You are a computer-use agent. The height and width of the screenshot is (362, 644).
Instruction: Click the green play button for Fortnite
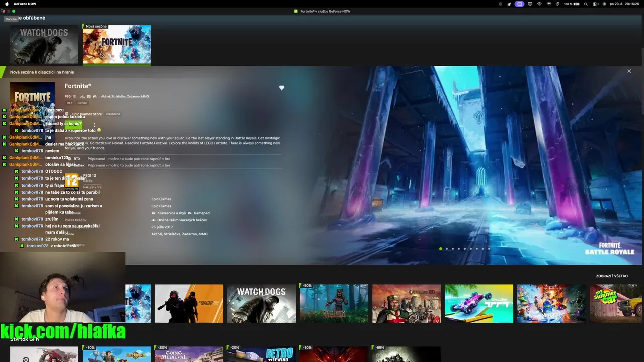73,124
